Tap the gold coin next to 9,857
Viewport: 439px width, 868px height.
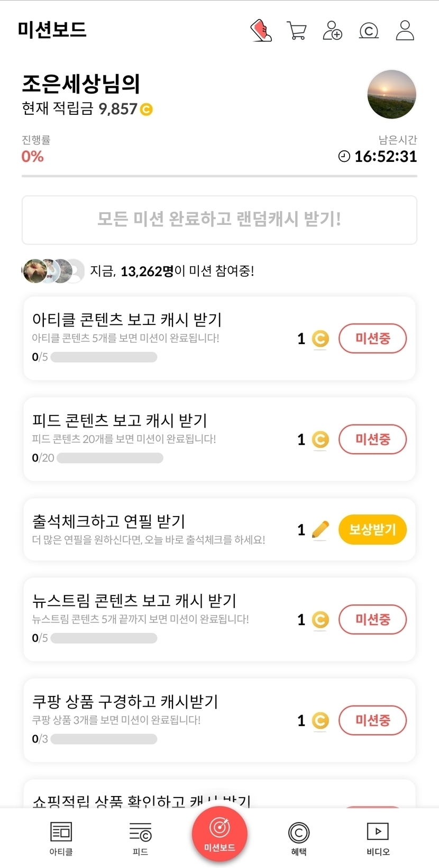[x=146, y=110]
